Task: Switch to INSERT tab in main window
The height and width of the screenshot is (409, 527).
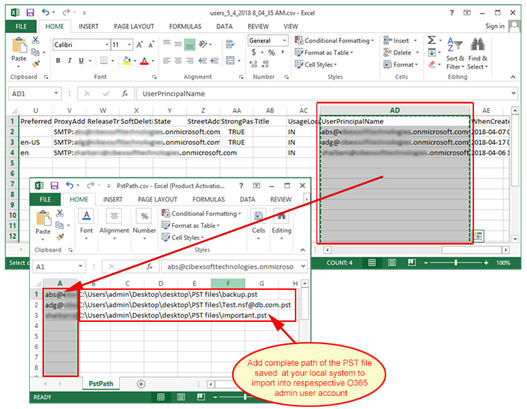Action: coord(88,26)
